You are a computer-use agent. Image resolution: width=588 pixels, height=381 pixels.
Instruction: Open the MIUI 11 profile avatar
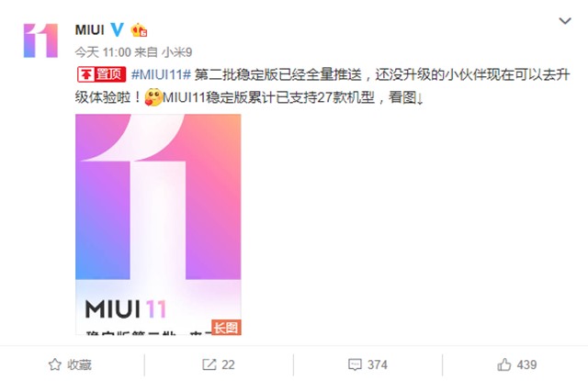coord(40,40)
